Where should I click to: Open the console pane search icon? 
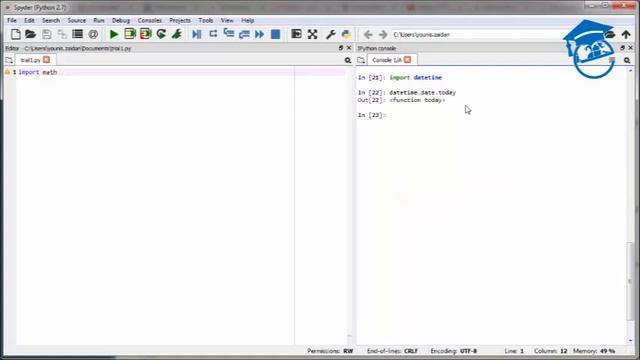pyautogui.click(x=627, y=60)
